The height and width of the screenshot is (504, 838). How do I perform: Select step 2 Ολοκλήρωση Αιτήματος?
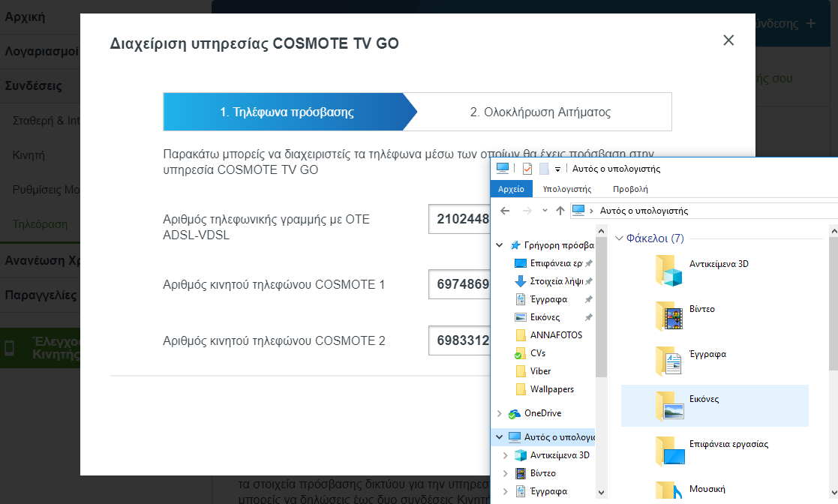[x=540, y=112]
